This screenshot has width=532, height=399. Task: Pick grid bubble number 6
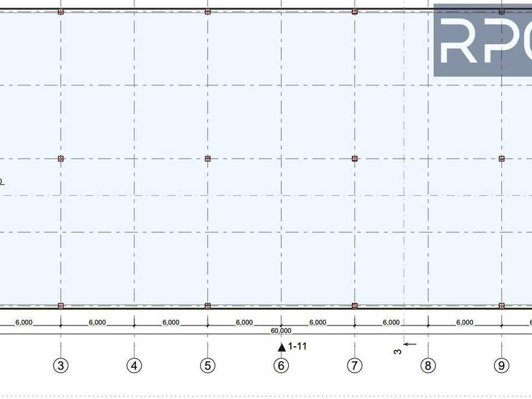(281, 365)
